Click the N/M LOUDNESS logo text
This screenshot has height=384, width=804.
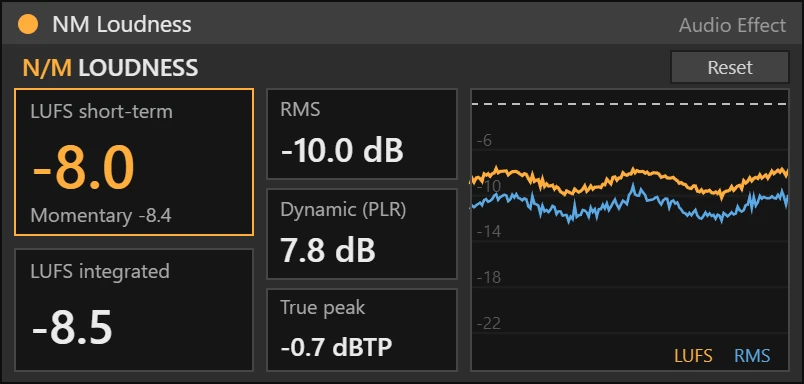point(110,68)
